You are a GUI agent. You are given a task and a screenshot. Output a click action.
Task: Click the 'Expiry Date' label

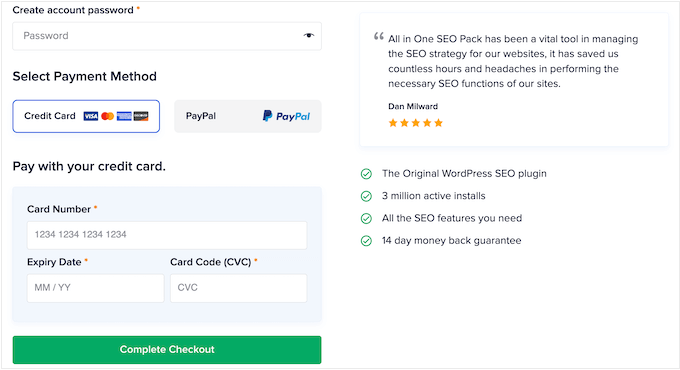tap(54, 262)
